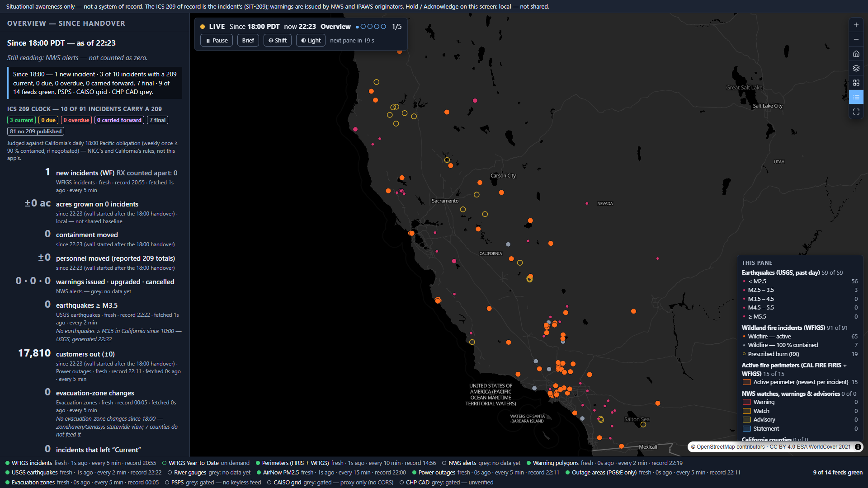The image size is (868, 488).
Task: Click the AirNow PM2.5 feed status
Action: 331,473
